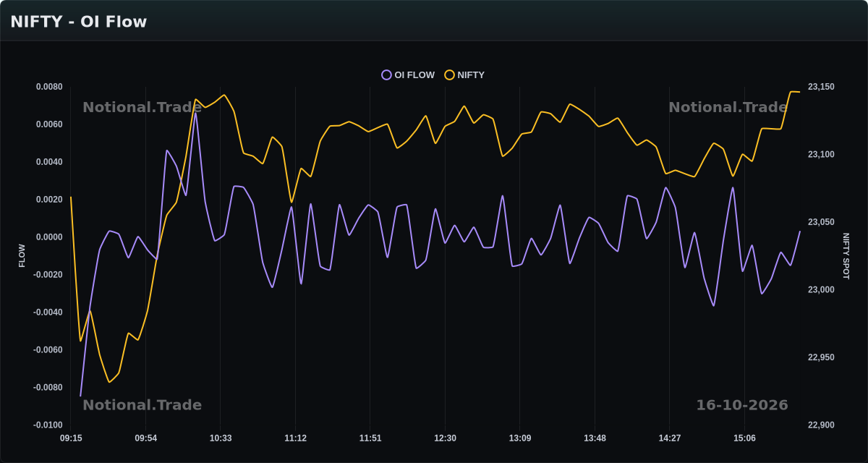
Task: Click the 0.0040 flow axis value
Action: (x=49, y=162)
